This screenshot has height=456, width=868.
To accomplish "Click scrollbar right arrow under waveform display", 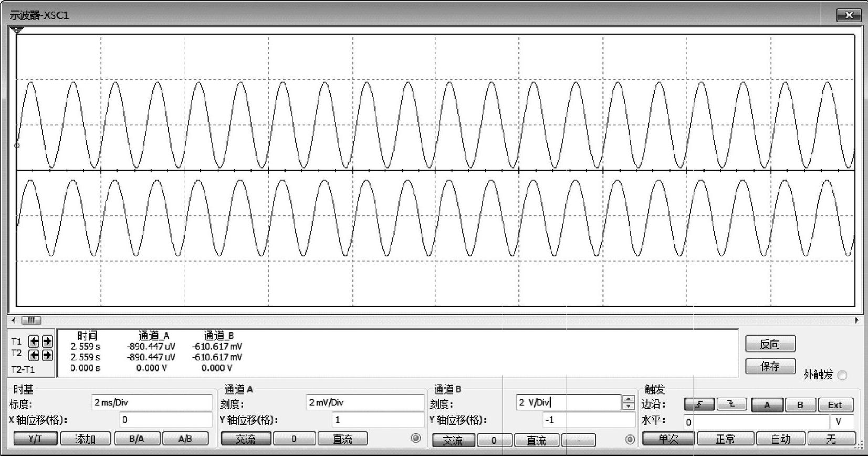I will coord(857,320).
